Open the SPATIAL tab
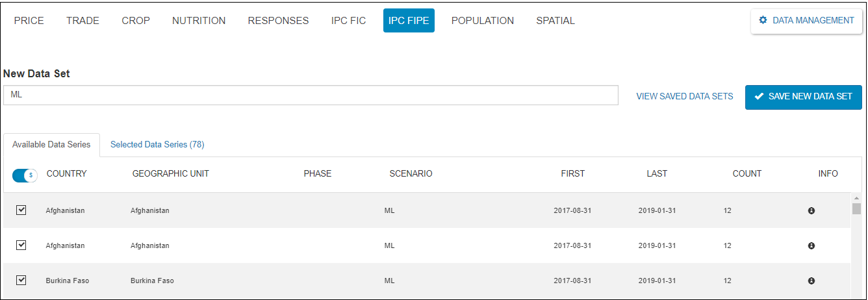868x300 pixels. (555, 21)
